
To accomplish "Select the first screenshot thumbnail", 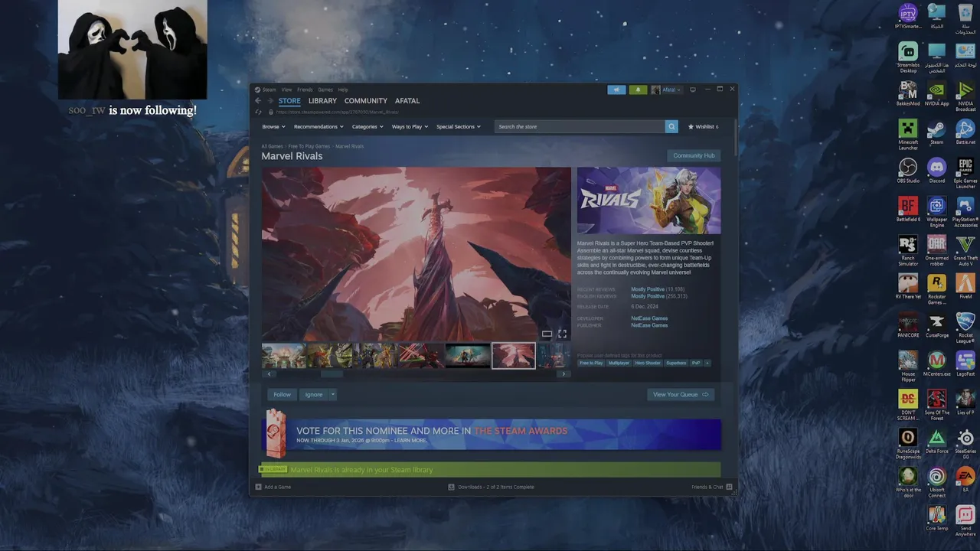I will click(x=283, y=356).
